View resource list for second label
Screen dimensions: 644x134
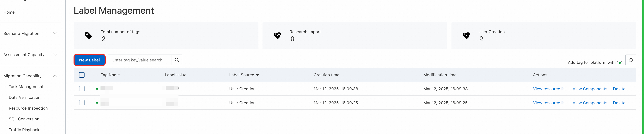(550, 103)
